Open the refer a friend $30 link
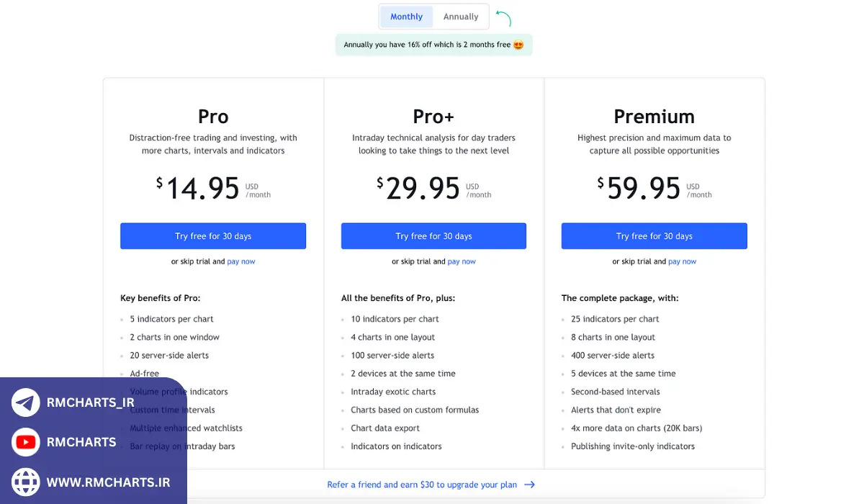Viewport: 864px width, 504px height. (422, 485)
